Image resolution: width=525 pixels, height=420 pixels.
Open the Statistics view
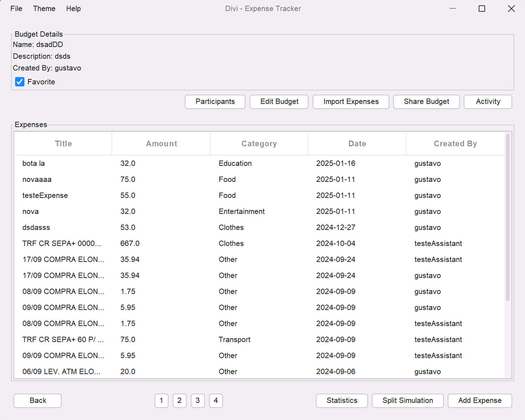[x=342, y=401]
